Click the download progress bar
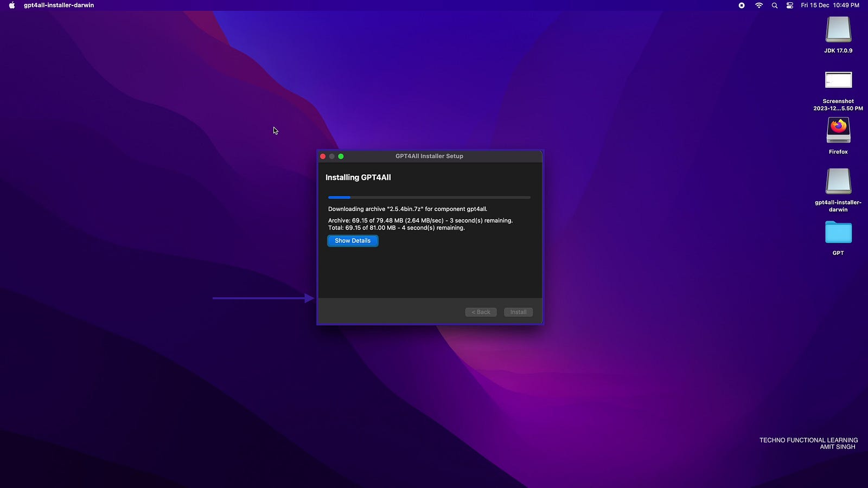Screen dimensions: 868x488 (429, 197)
